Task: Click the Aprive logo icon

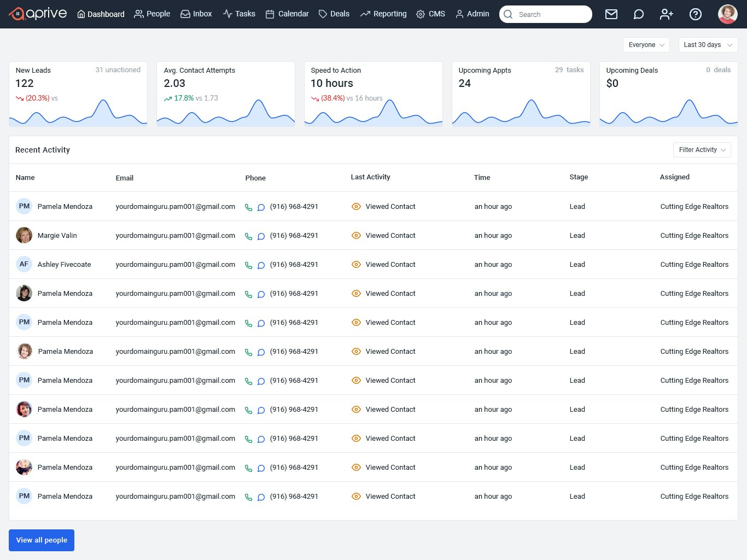Action: pos(17,14)
